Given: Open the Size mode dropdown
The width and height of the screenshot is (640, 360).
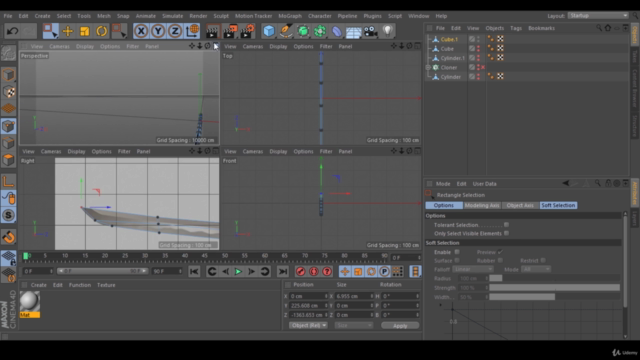Looking at the screenshot, I should [353, 325].
